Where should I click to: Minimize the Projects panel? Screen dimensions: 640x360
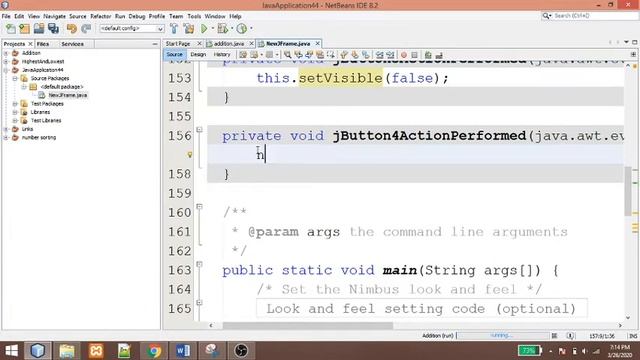click(x=155, y=44)
